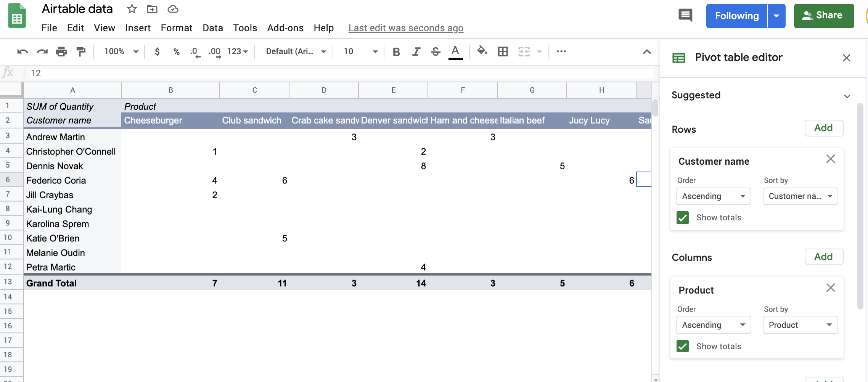This screenshot has height=382, width=868.
Task: Select the Paint format tool
Action: pyautogui.click(x=81, y=51)
